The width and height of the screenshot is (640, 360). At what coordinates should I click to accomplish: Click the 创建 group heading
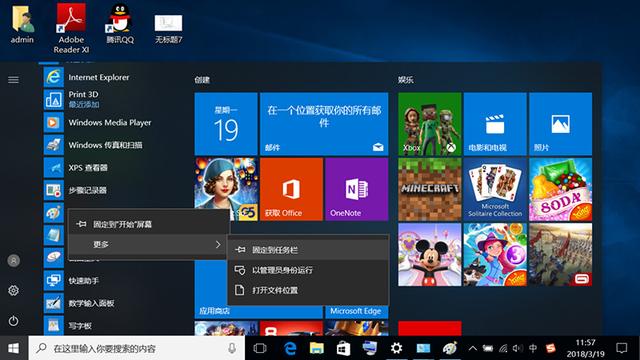(202, 80)
